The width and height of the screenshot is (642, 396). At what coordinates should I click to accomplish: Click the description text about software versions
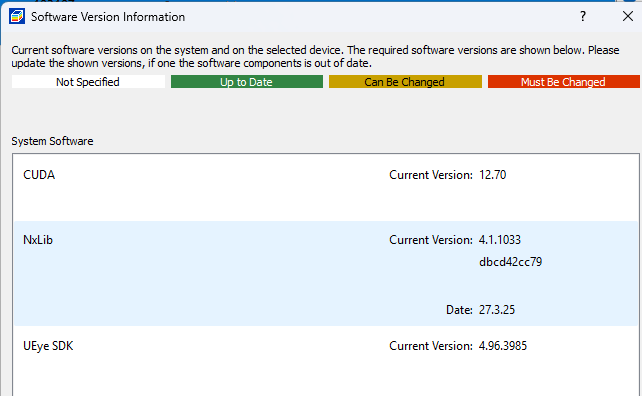pyautogui.click(x=315, y=57)
